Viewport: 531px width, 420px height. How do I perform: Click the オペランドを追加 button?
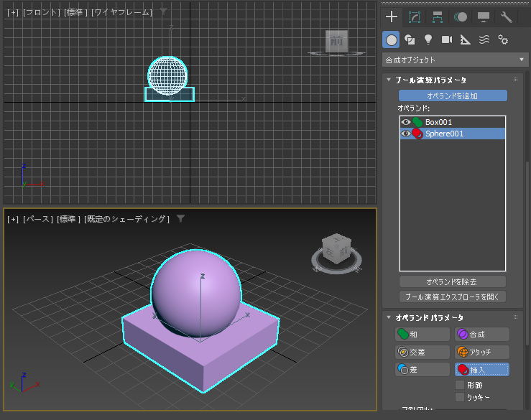(453, 95)
